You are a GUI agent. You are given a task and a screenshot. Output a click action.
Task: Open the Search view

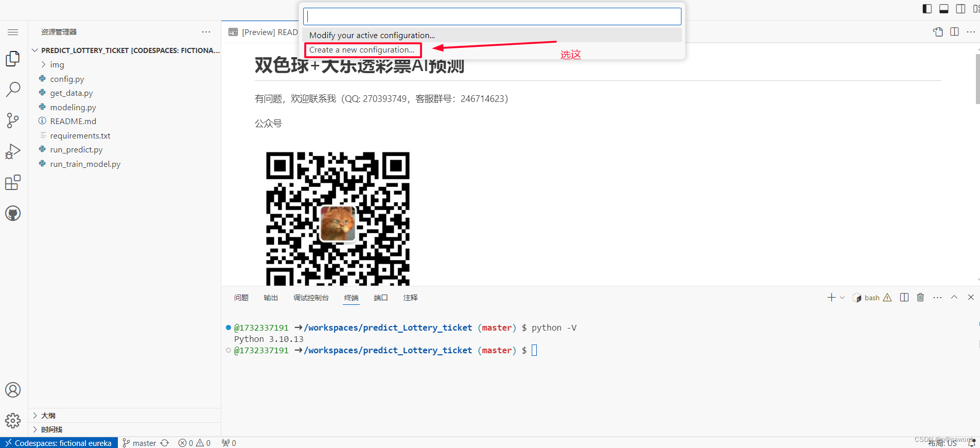click(13, 90)
